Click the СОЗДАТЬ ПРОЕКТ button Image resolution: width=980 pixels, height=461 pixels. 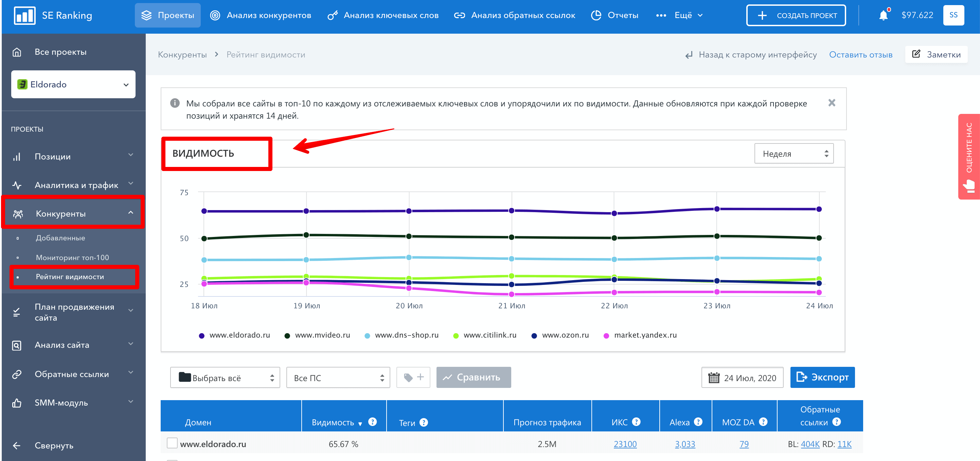(796, 15)
